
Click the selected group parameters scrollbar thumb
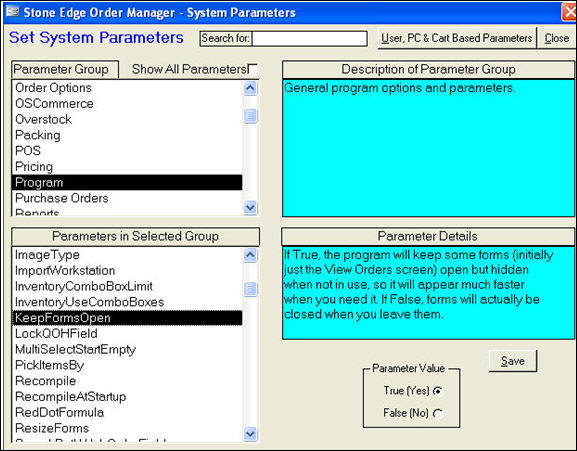tap(250, 289)
